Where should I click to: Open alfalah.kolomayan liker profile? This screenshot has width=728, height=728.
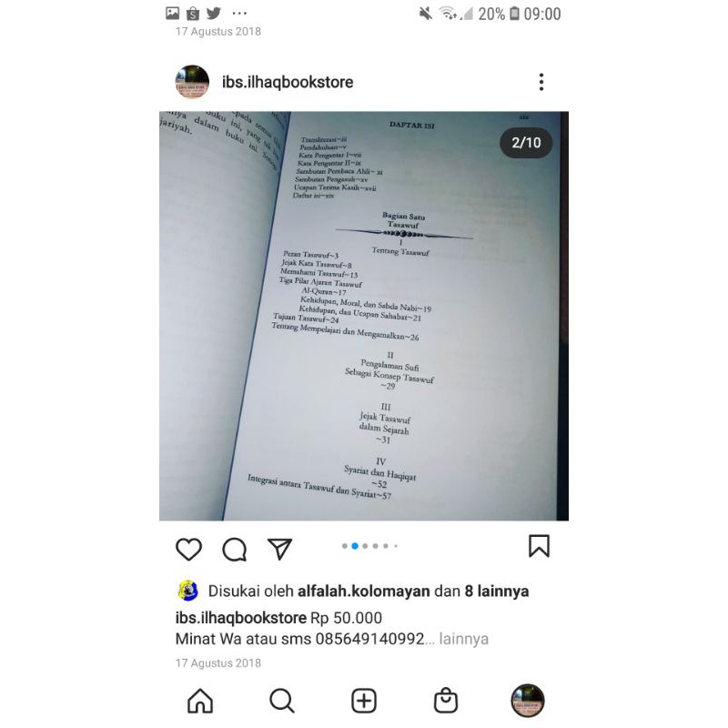click(x=363, y=591)
